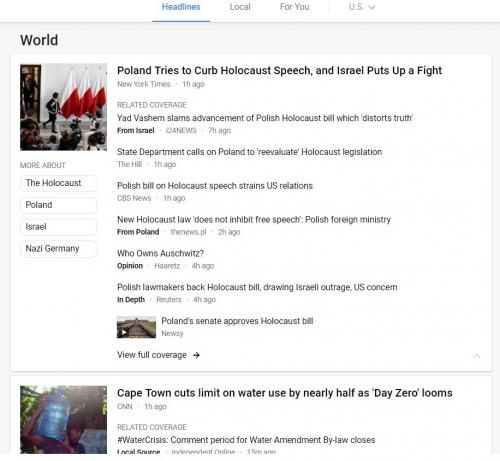Select the Nazi Germany topic chip

point(58,249)
